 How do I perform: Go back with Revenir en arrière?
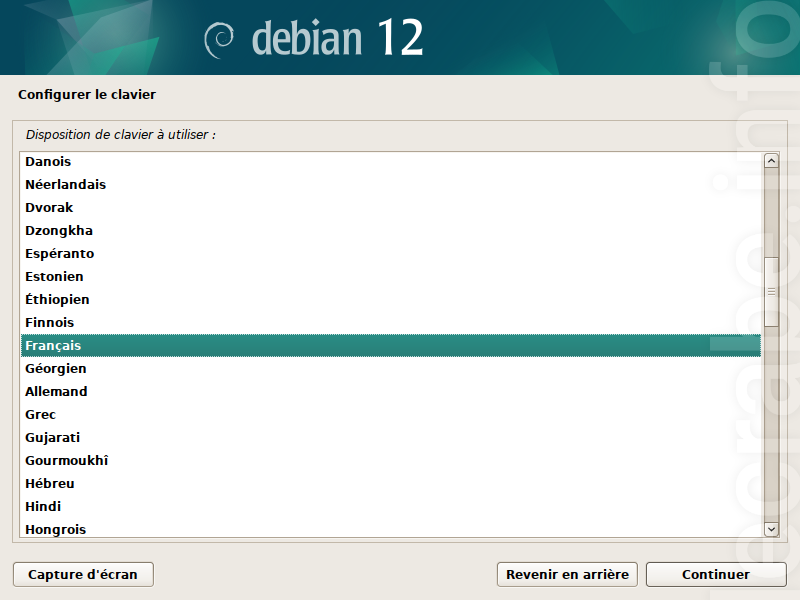(x=567, y=574)
